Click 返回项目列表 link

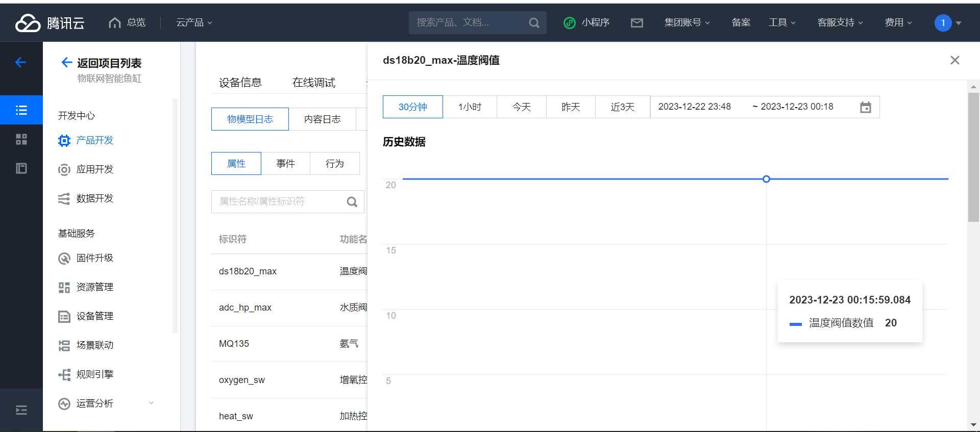click(x=108, y=63)
